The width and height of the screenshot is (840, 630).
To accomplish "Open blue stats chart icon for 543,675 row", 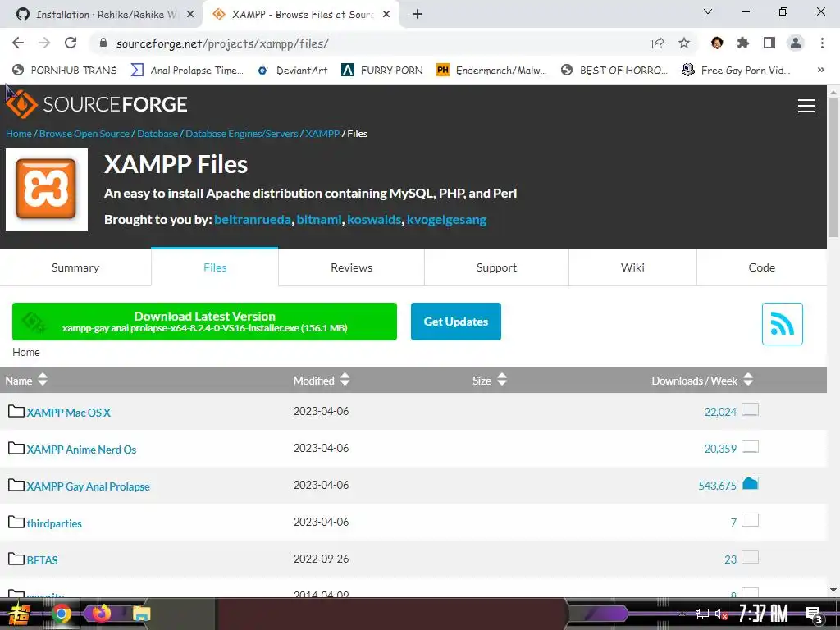I will (750, 483).
